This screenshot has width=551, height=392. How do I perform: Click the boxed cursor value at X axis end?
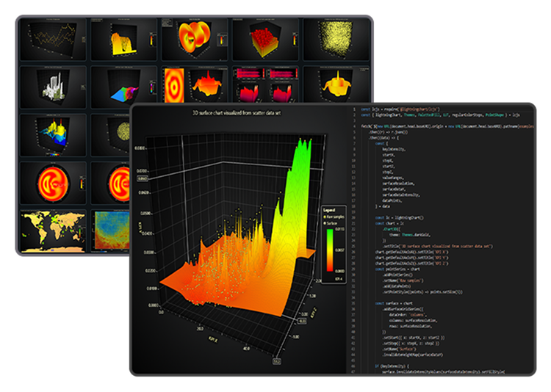(x=276, y=361)
